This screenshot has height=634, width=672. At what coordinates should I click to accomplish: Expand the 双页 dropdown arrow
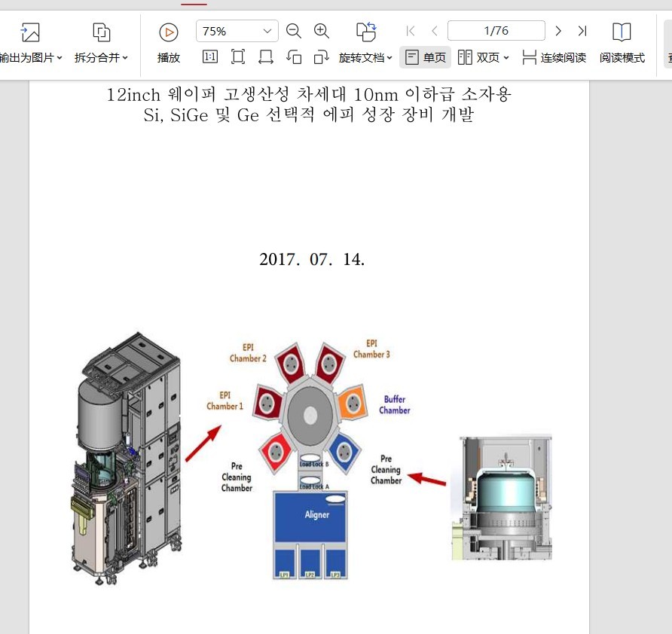point(506,57)
